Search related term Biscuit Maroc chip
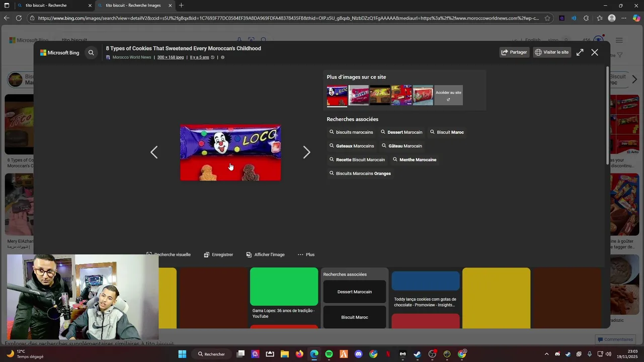The height and width of the screenshot is (362, 644). pyautogui.click(x=447, y=132)
